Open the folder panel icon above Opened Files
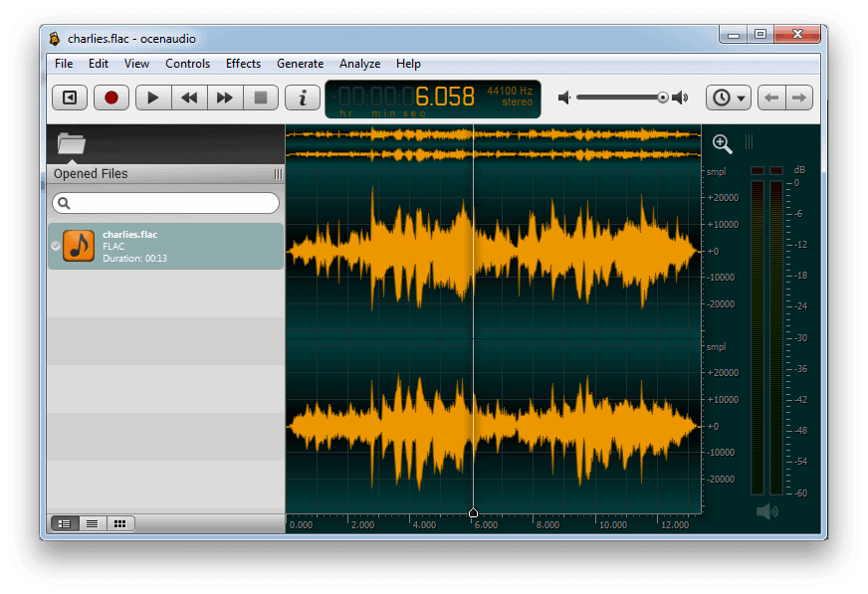 (70, 142)
